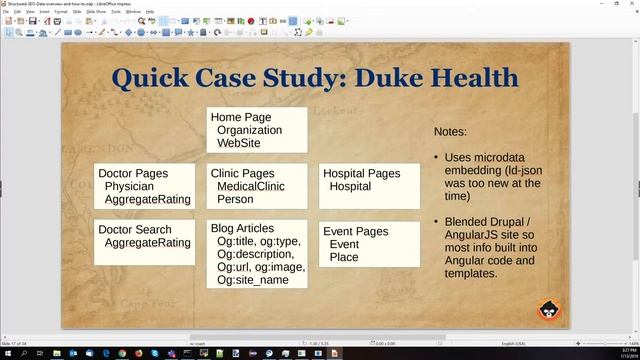The width and height of the screenshot is (640, 360).
Task: Click the English (USA) language status field
Action: click(x=513, y=344)
